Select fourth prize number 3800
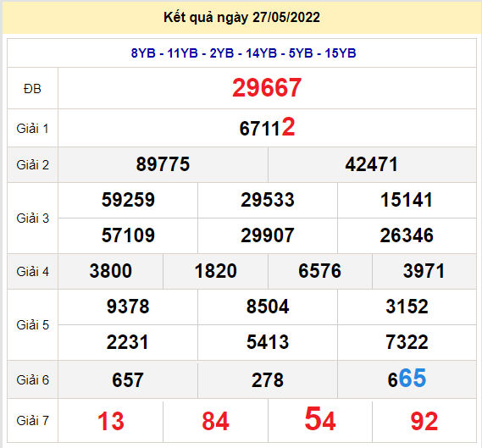This screenshot has height=448, width=482. click(x=111, y=271)
